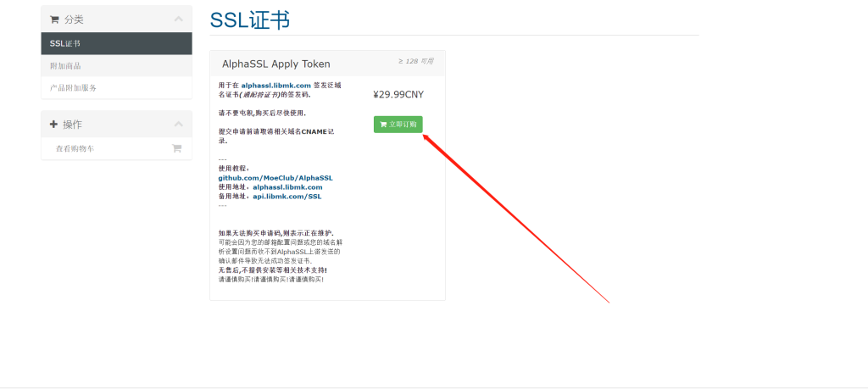Open the github.com/MoeClub/AlphaSSL tutorial link
The height and width of the screenshot is (389, 868).
(275, 178)
